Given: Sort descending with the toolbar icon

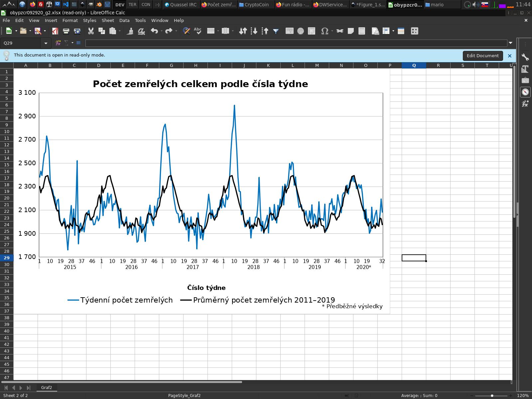Looking at the screenshot, I should pyautogui.click(x=265, y=31).
